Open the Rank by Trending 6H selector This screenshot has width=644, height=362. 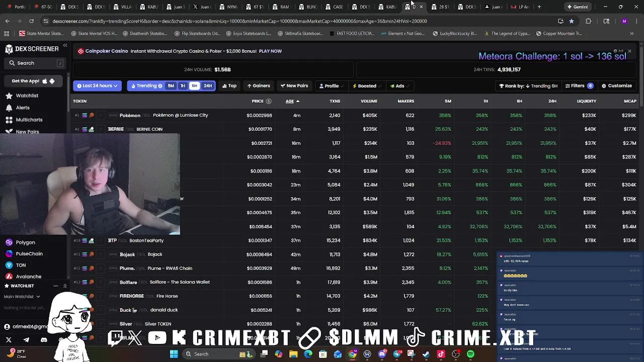[528, 86]
